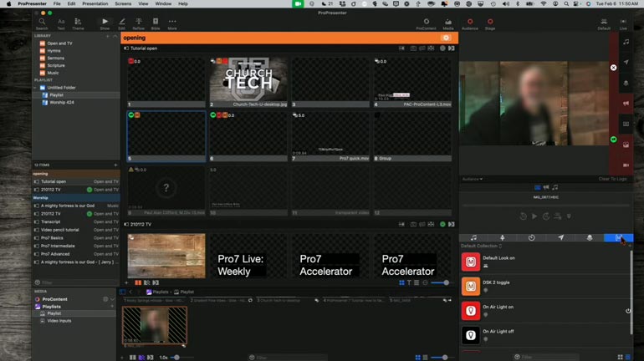Open the Search tool

coord(42,23)
